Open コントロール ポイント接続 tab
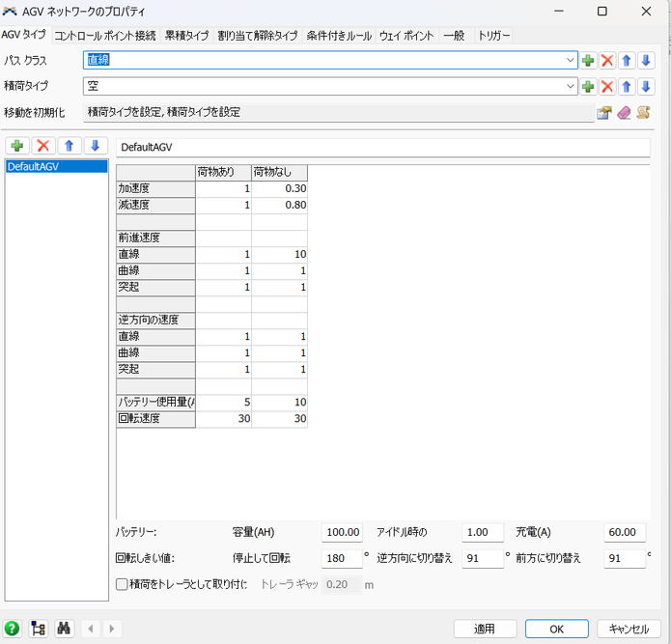This screenshot has height=644, width=671. pyautogui.click(x=105, y=36)
